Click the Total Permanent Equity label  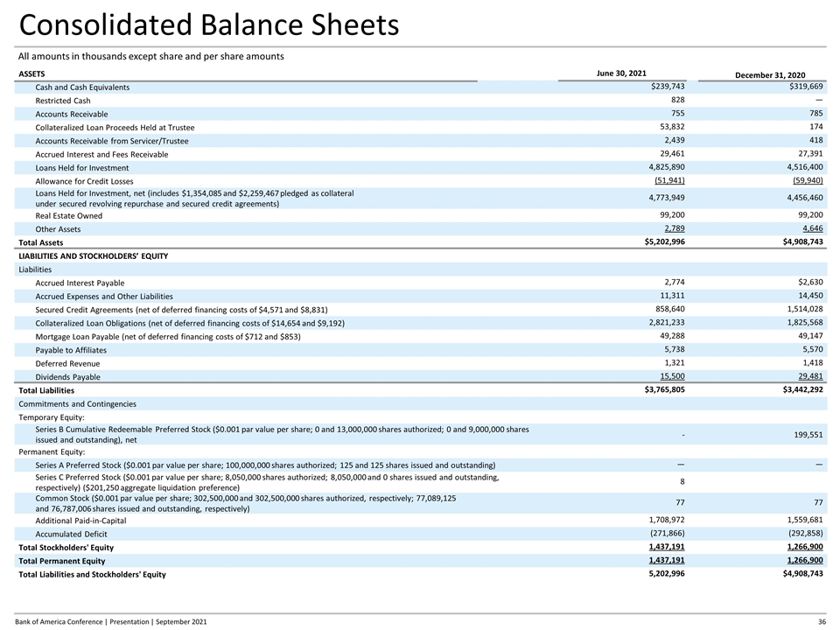point(61,561)
